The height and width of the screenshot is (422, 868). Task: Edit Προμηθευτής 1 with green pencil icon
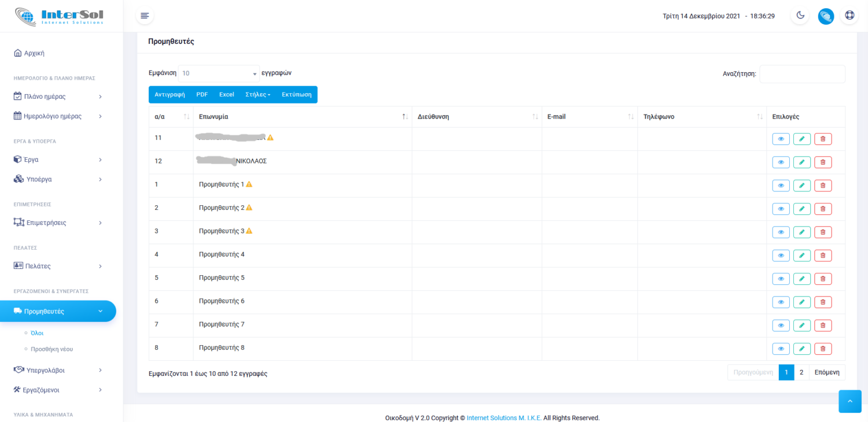tap(801, 186)
